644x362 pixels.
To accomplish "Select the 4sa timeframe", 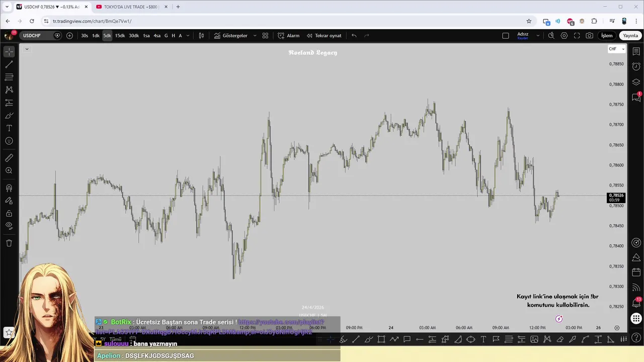I will 157,36.
